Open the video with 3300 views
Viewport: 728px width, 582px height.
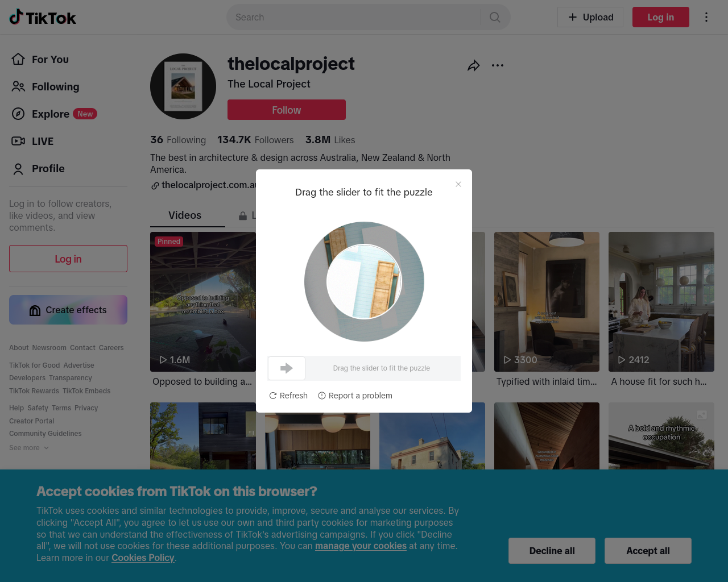pyautogui.click(x=547, y=302)
